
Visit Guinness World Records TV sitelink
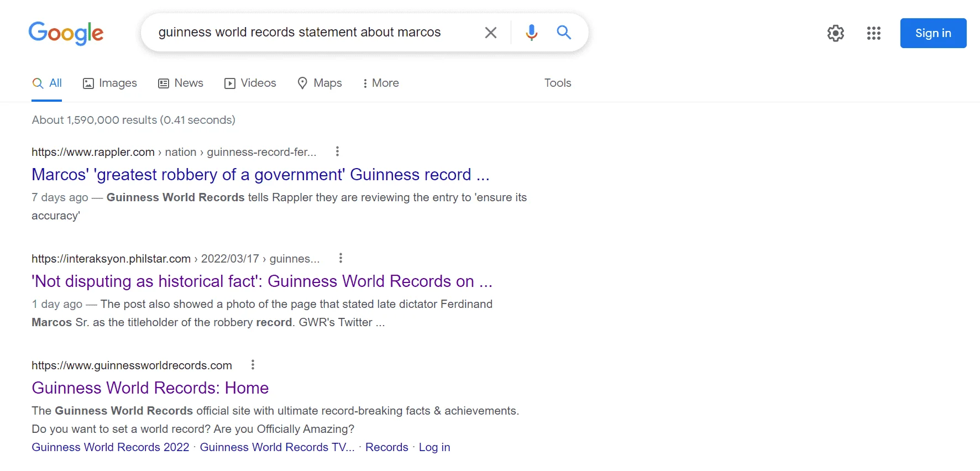(277, 447)
